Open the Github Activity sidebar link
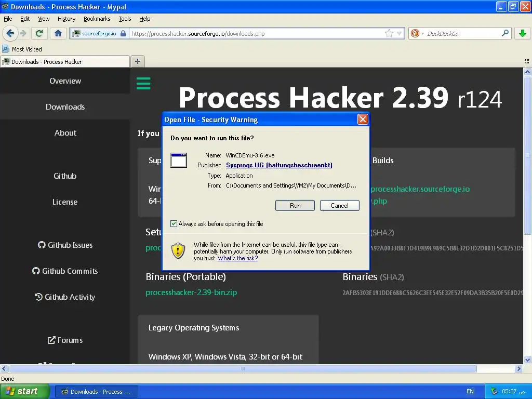 65,297
